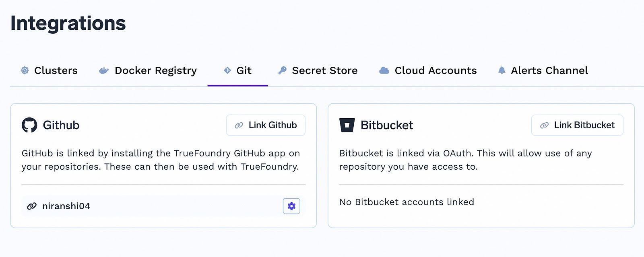
Task: Click the diamond Git icon in tabs
Action: click(x=227, y=70)
